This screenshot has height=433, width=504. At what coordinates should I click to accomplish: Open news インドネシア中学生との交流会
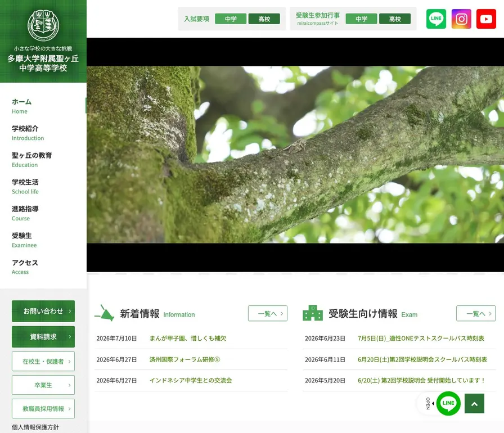(x=191, y=380)
